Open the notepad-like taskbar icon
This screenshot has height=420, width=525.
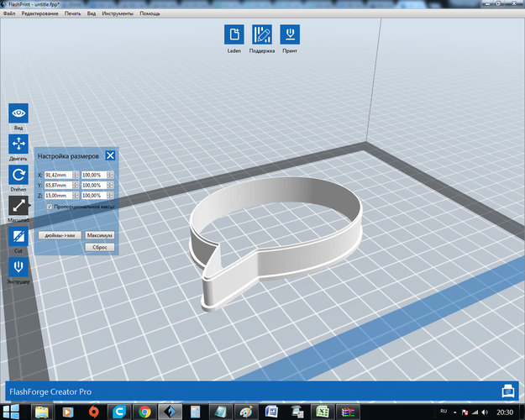click(x=221, y=412)
